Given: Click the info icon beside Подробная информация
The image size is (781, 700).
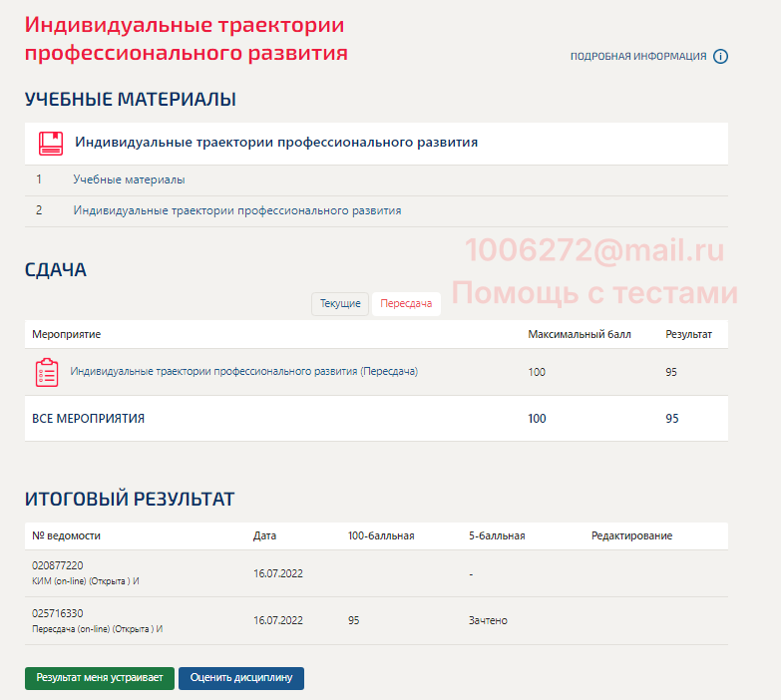Looking at the screenshot, I should 720,56.
